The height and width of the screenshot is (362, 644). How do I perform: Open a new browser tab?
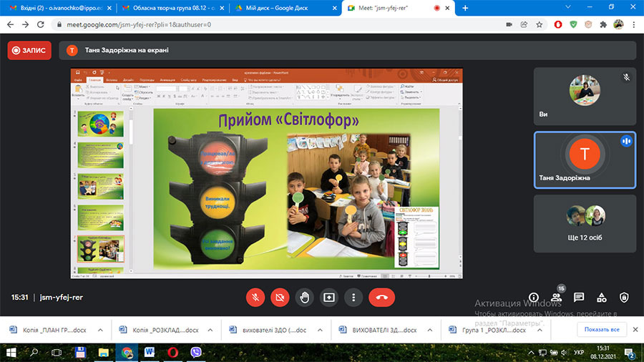pyautogui.click(x=465, y=8)
